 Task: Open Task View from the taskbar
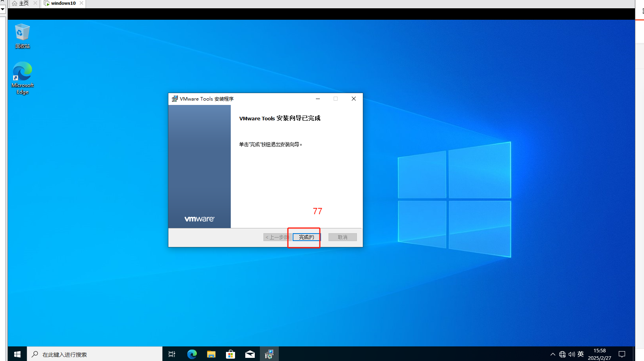(172, 354)
